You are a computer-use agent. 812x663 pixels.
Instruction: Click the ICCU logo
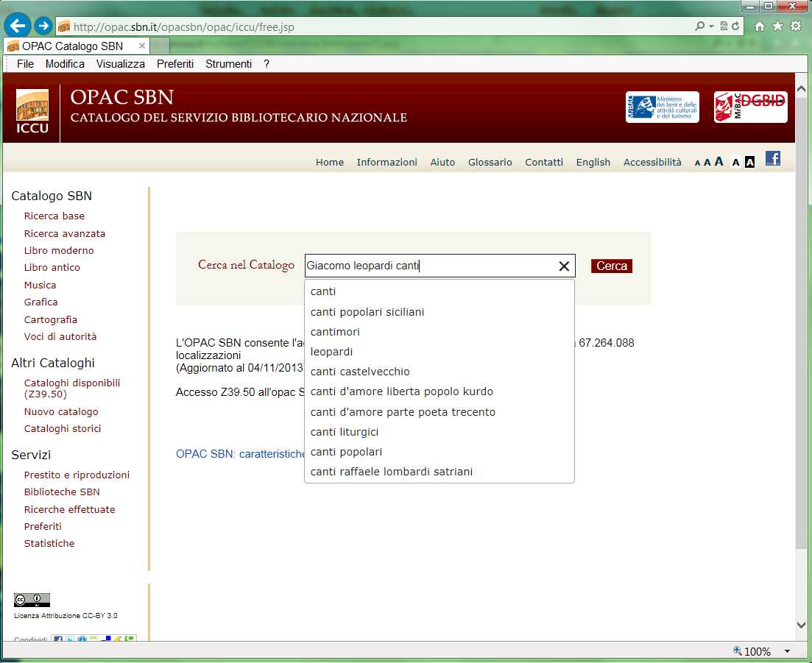click(x=32, y=111)
